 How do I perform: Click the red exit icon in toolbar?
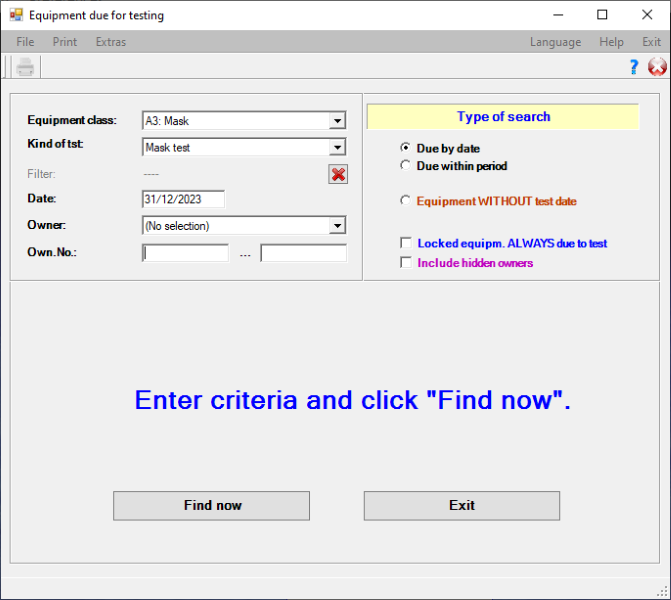point(657,67)
